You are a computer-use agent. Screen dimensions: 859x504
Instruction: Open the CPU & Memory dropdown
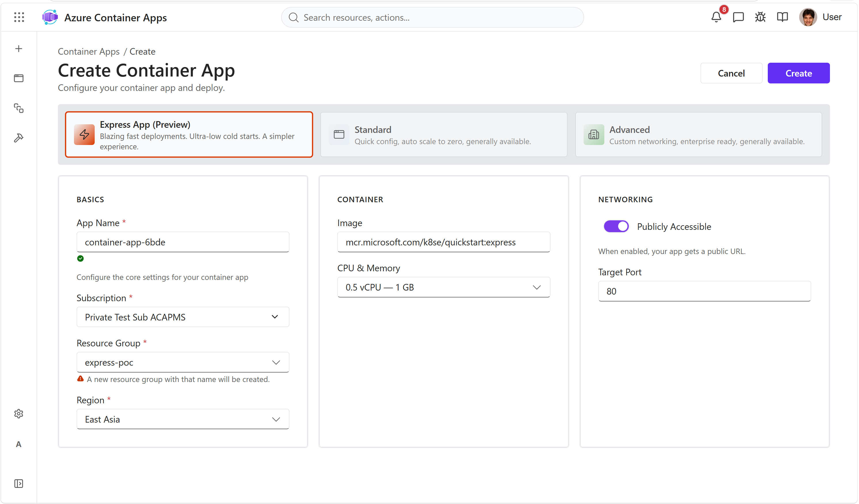coord(444,287)
